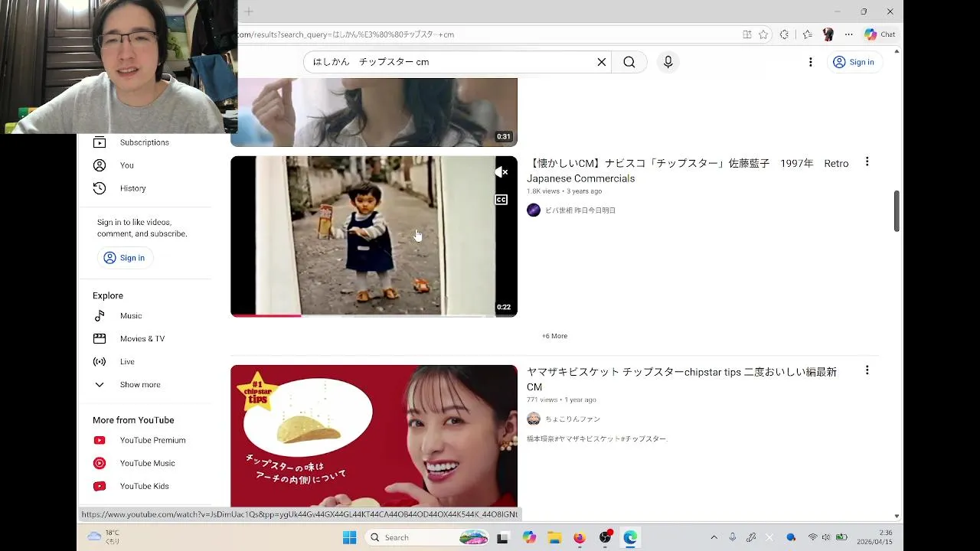Open the volume tray icon

click(x=826, y=537)
